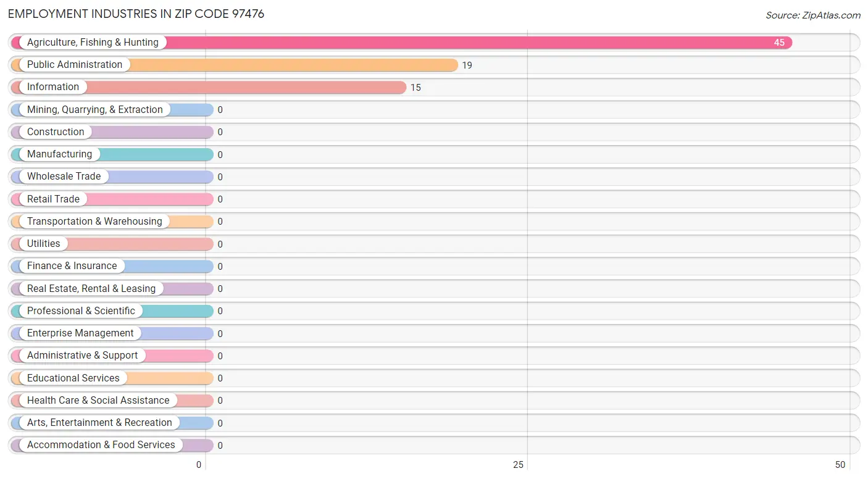Click the Arts, Entertainment & Recreation label
868x479 pixels.
click(x=99, y=423)
